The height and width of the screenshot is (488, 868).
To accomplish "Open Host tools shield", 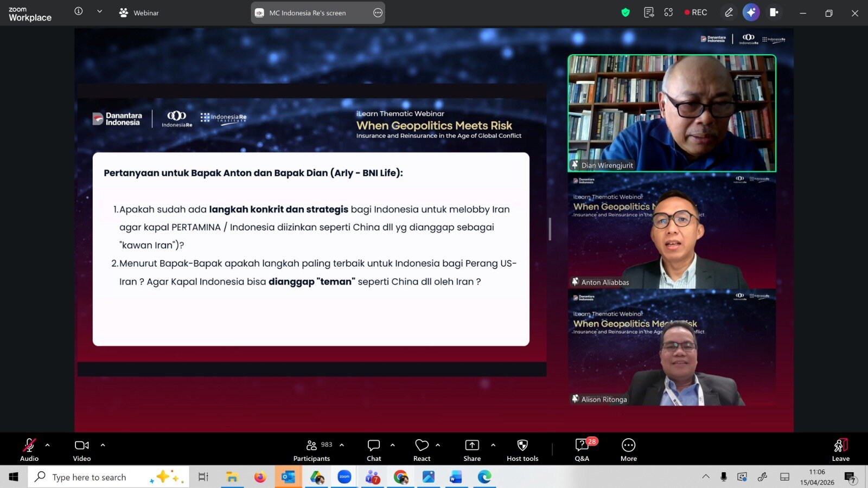I will [522, 450].
